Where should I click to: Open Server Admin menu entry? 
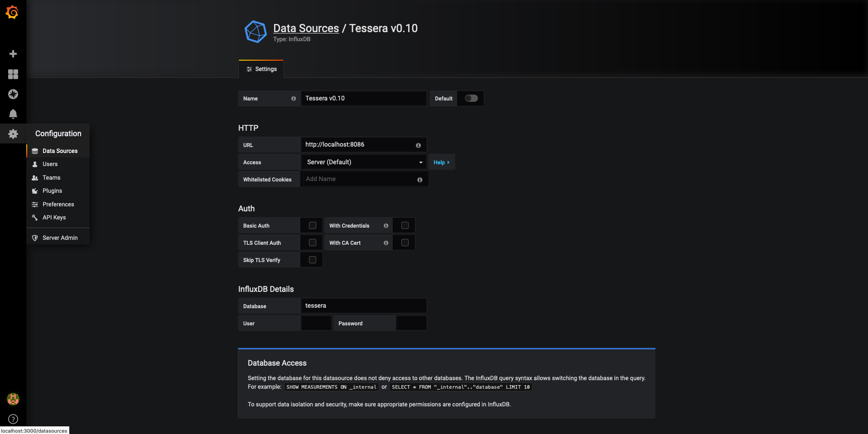pyautogui.click(x=58, y=238)
